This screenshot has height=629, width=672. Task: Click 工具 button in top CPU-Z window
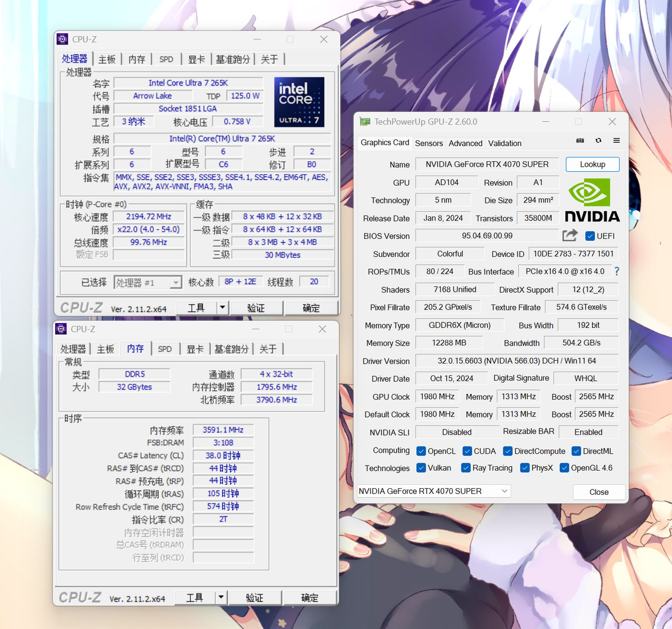coord(196,308)
